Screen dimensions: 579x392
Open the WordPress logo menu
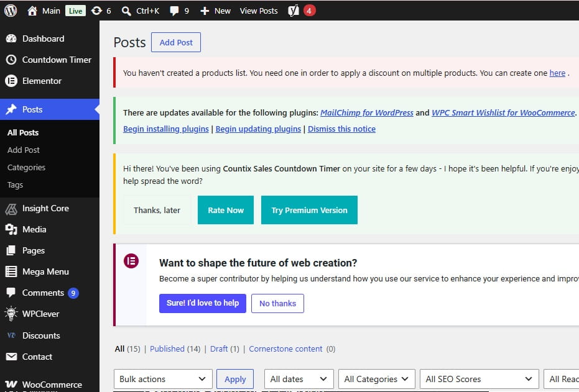[x=11, y=11]
